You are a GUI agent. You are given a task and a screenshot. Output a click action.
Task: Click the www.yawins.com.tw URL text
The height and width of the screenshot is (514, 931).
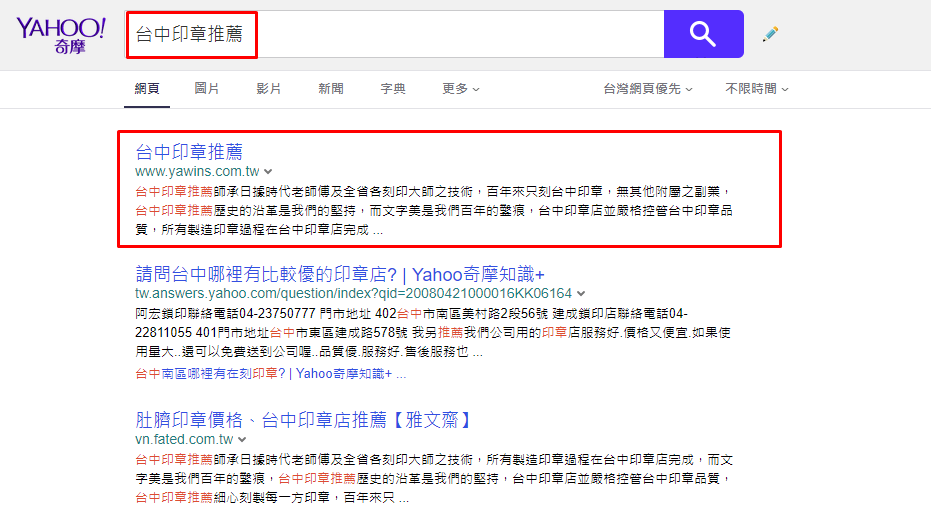[x=197, y=172]
